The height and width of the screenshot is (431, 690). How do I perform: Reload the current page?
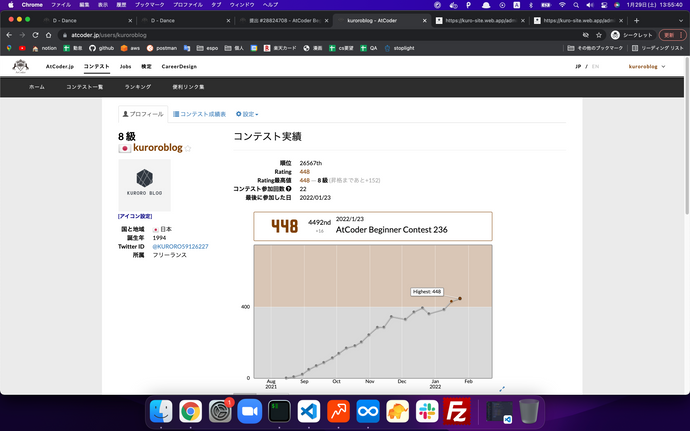point(35,35)
